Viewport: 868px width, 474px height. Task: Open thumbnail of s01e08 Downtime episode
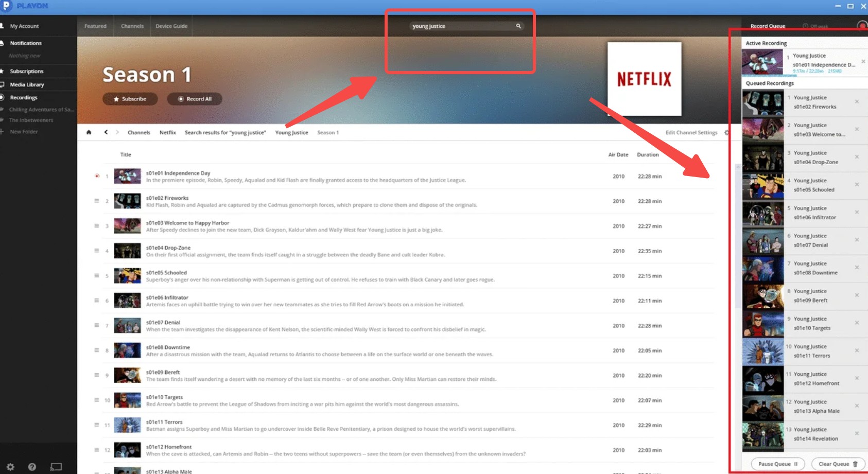tap(127, 350)
